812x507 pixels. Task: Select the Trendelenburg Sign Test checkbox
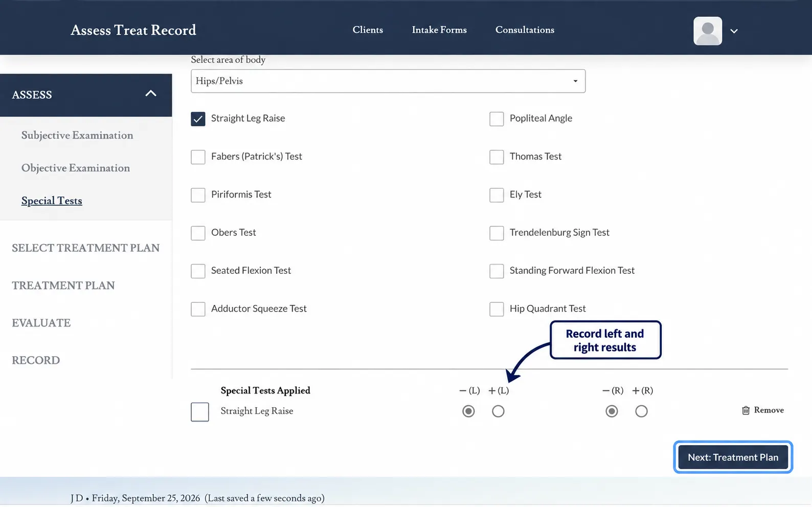tap(497, 233)
